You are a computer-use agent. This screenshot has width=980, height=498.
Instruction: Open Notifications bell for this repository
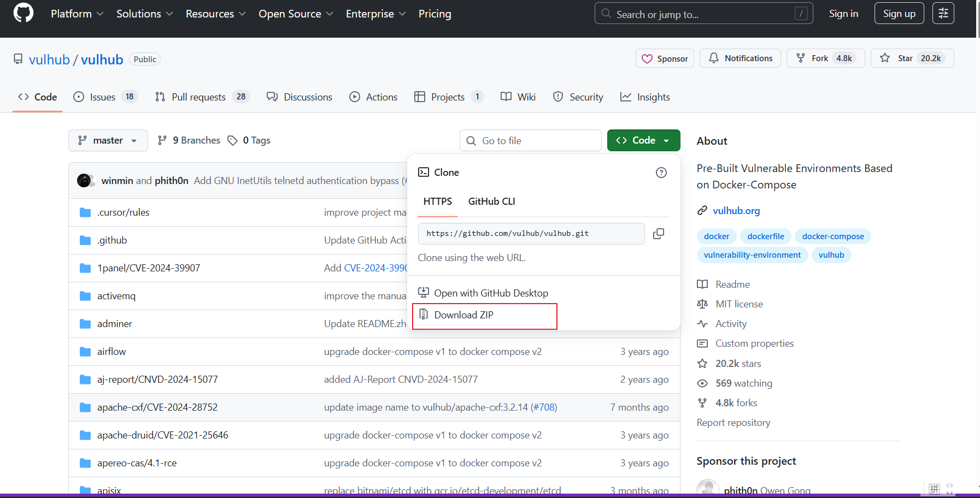click(x=741, y=58)
